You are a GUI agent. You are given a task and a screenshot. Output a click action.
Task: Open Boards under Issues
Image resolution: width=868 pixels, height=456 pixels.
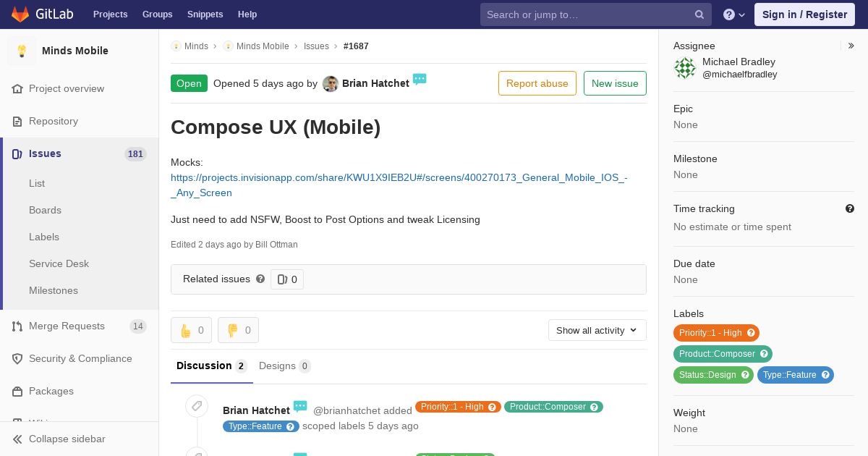[x=45, y=210]
